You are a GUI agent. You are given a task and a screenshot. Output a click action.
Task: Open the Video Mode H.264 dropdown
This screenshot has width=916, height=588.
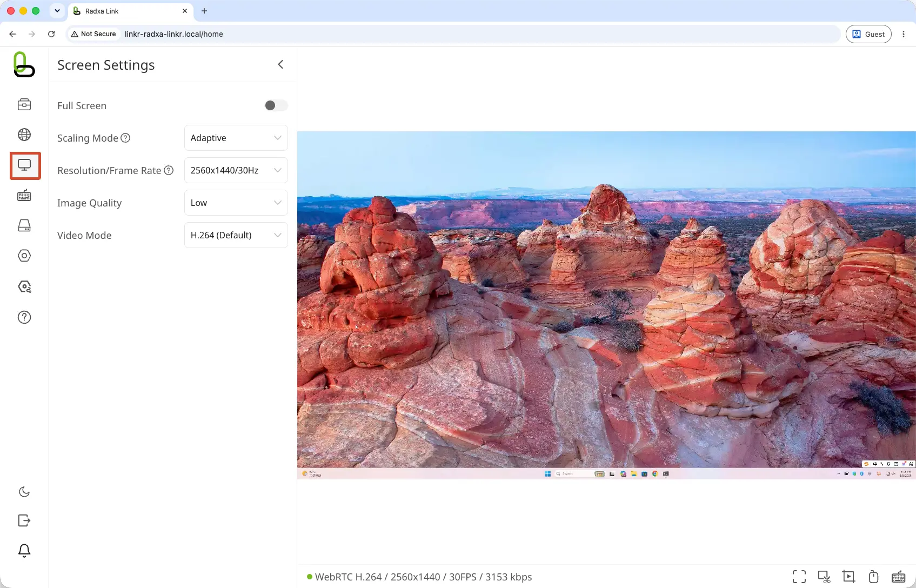[x=236, y=235]
